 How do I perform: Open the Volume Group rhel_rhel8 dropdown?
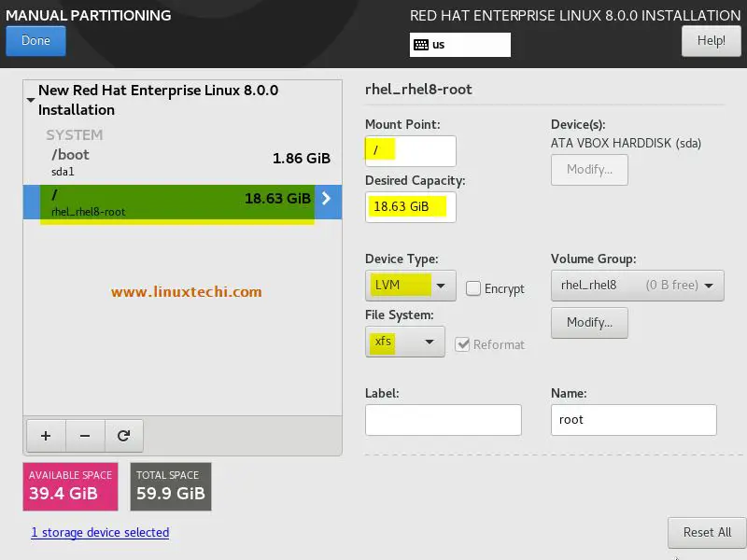(638, 286)
